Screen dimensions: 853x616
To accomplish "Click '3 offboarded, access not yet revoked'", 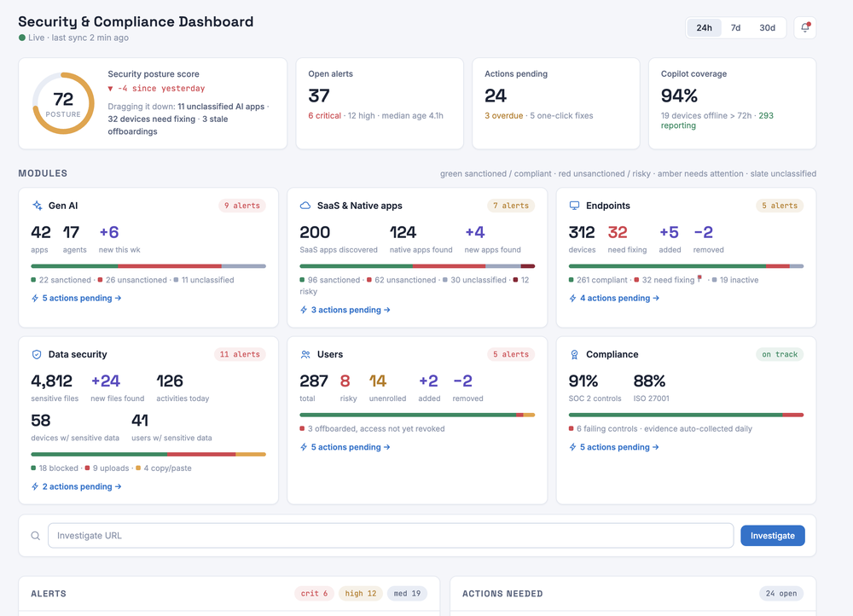I will 372,429.
